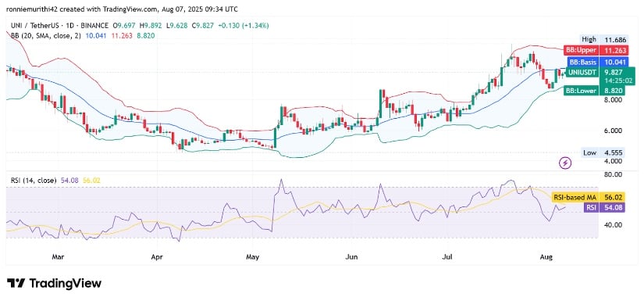Click the BB:Lower 8.820 label
This screenshot has height=301, width=644.
pos(594,91)
